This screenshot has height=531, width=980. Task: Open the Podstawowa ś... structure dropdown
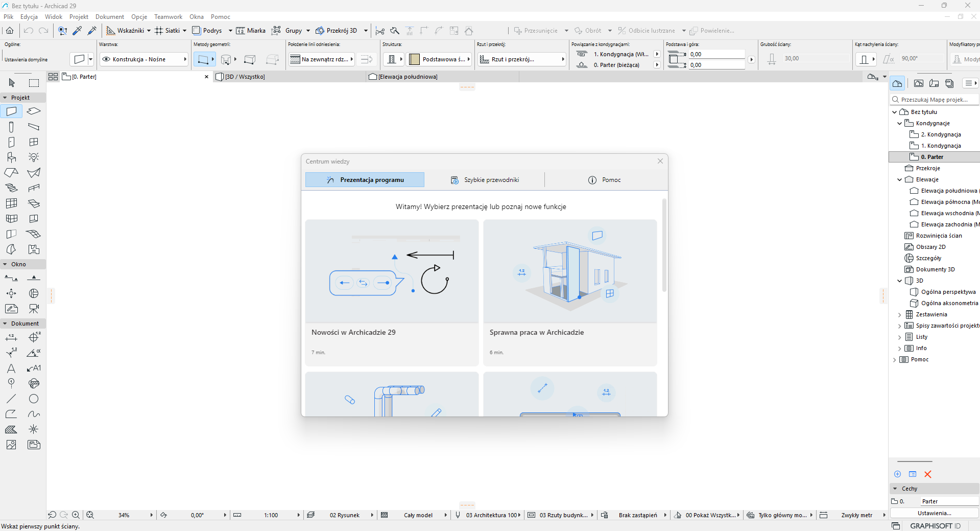439,59
